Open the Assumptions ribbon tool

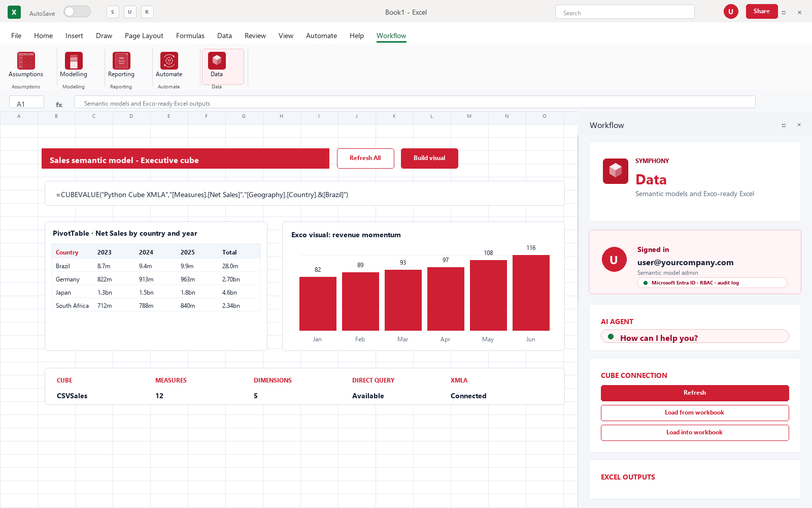[26, 65]
